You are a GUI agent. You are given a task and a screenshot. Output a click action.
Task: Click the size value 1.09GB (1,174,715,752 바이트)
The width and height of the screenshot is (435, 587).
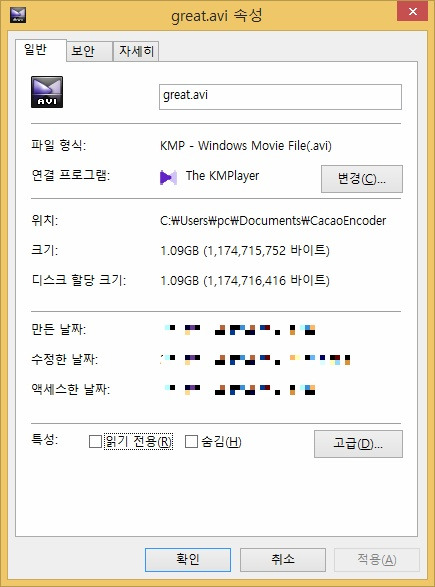click(245, 250)
